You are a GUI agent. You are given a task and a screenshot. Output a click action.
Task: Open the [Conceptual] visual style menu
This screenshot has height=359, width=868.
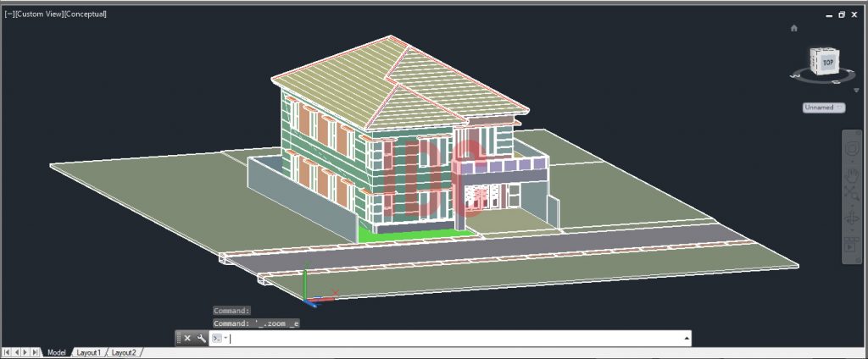tap(86, 14)
